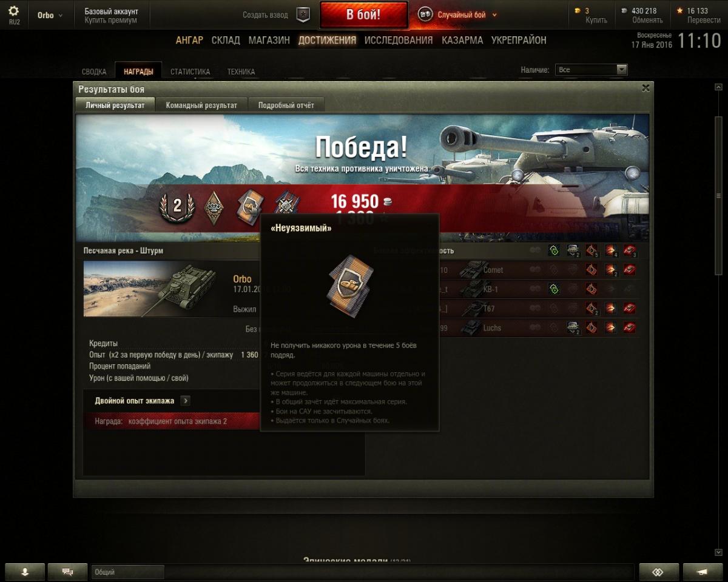Click the laurel wreath class badge
Image resolution: width=728 pixels, height=582 pixels.
pyautogui.click(x=177, y=206)
